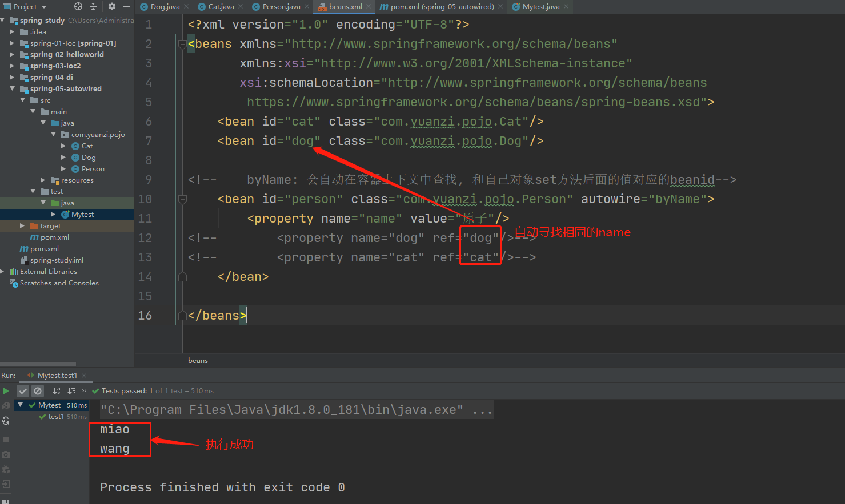Collapse Mytest node in test results
845x504 pixels.
point(21,405)
